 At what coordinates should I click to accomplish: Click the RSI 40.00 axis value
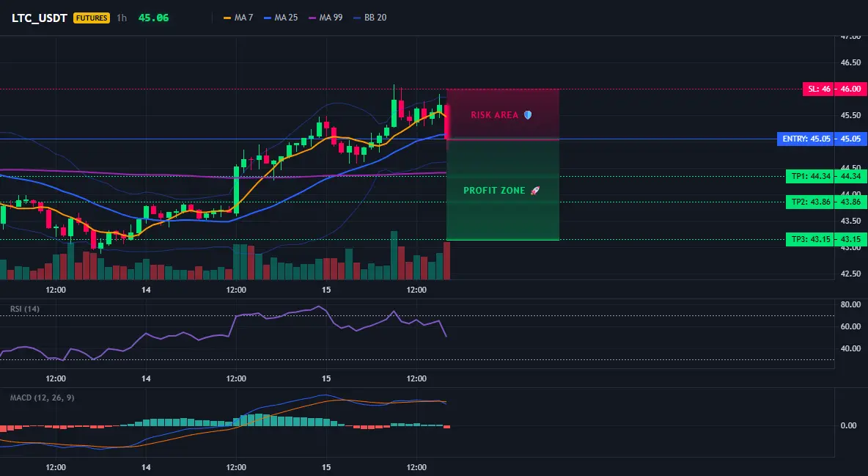pos(851,348)
